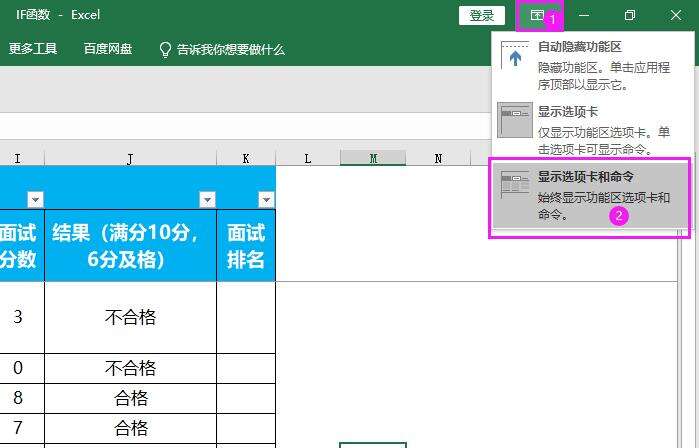Open the 更多工具 tab
Screen dimensions: 699x448
pos(33,49)
